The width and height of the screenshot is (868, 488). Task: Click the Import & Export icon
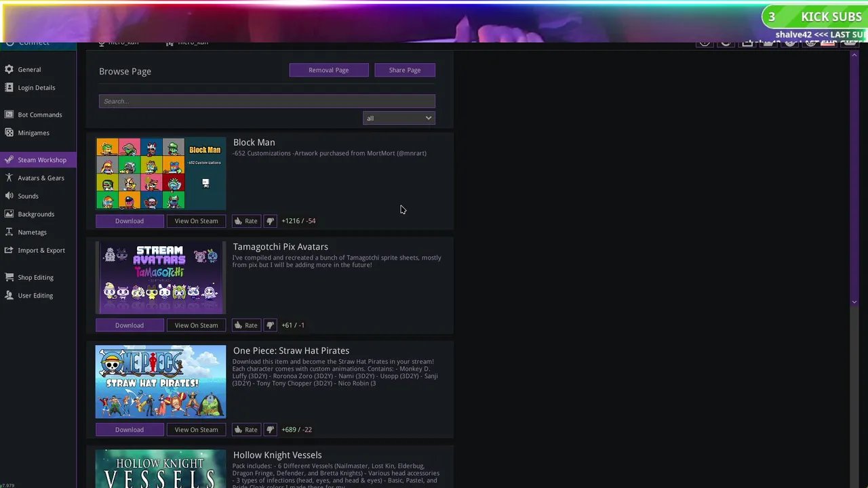coord(9,250)
